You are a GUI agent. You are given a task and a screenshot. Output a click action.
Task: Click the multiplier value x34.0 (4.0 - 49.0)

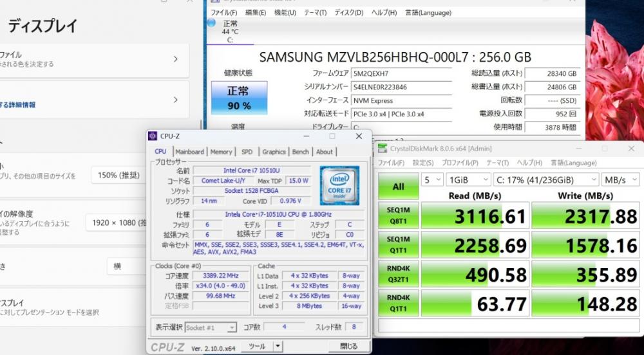coord(220,286)
